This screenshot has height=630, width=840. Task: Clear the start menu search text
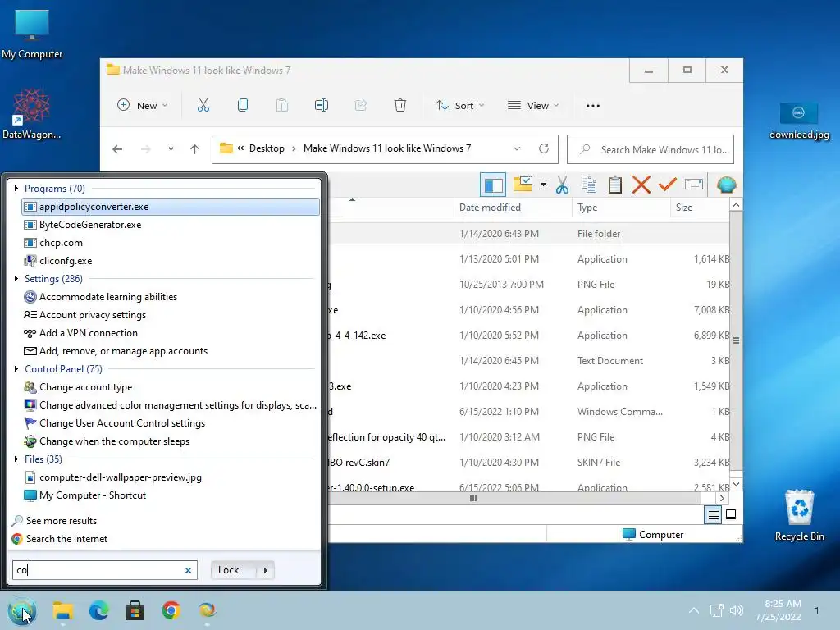(188, 571)
